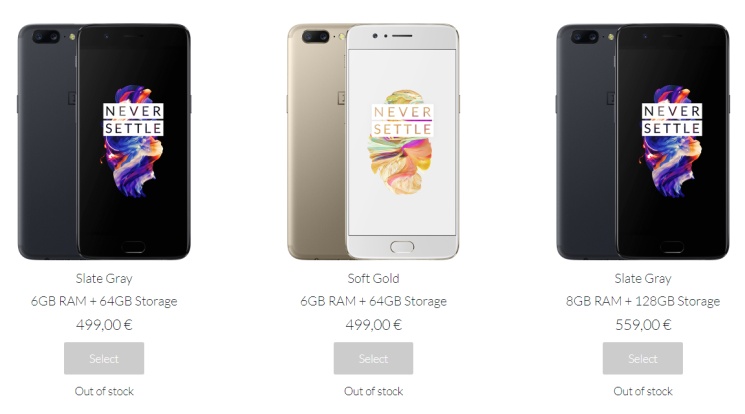Viewport: 745px width, 414px height.
Task: Click 6GB RAM + 64GB Storage under Soft Gold
Action: click(373, 301)
